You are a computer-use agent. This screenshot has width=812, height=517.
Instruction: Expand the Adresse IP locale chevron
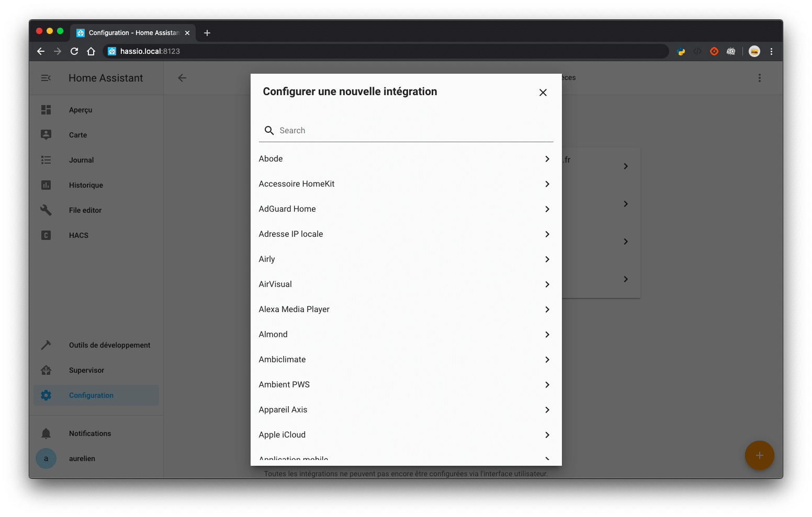coord(547,234)
